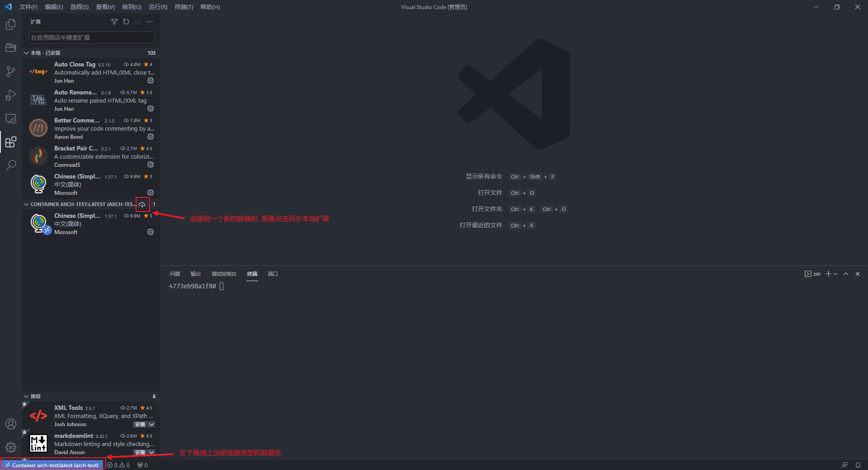Open Run and Debug view

click(x=11, y=95)
